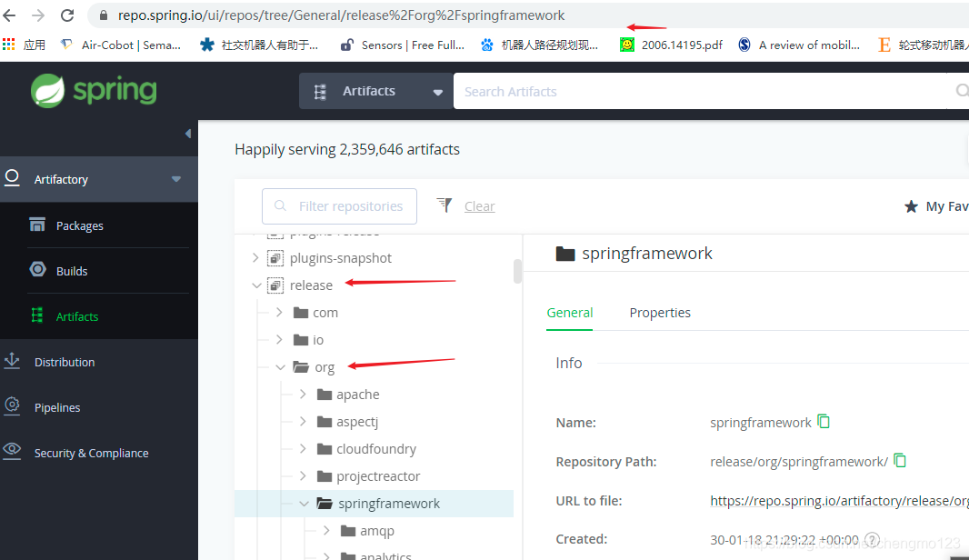Expand the amqp folder
Viewport: 969px width, 560px height.
[326, 530]
